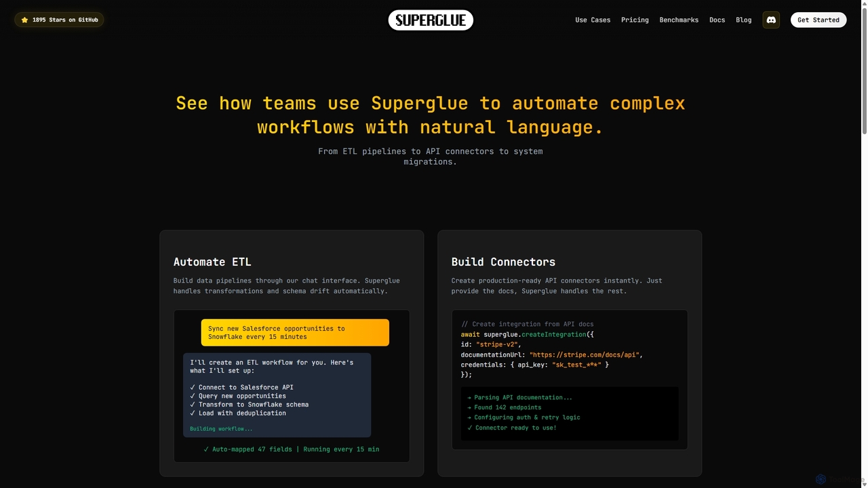Open the Docs nav link
The height and width of the screenshot is (488, 868).
(717, 20)
